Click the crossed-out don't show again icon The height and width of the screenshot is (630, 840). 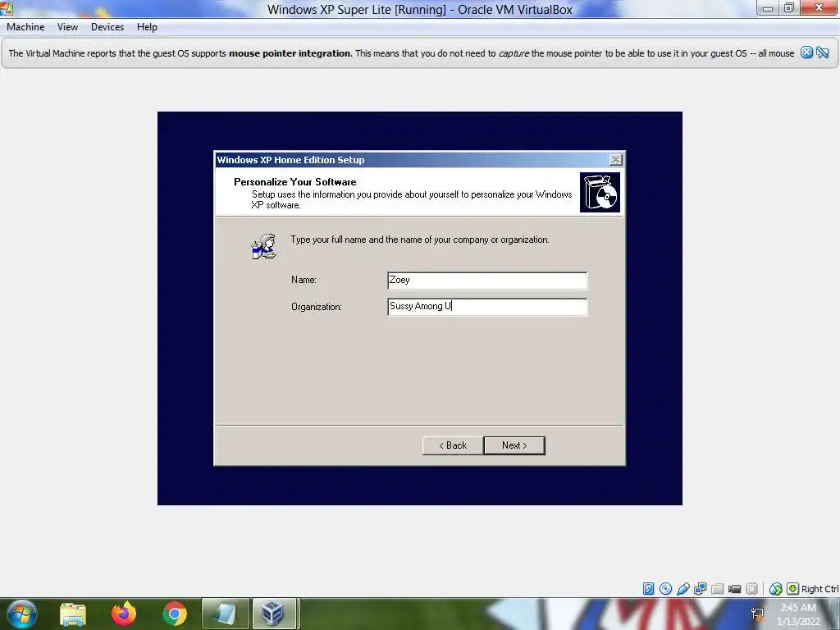(822, 52)
